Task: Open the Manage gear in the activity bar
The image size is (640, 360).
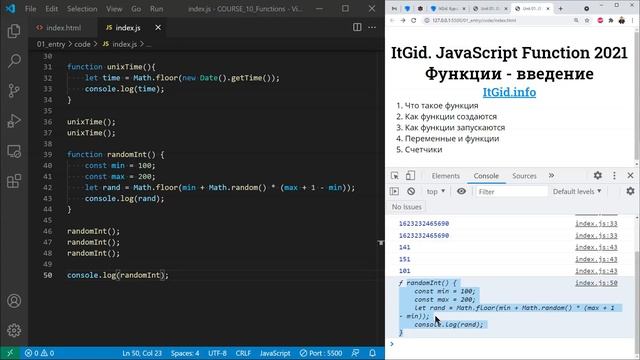Action: click(14, 330)
